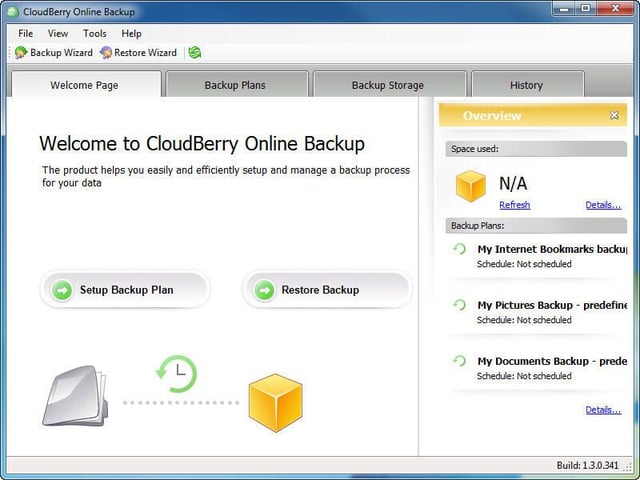Run icon beside My Pictures Backup

(x=460, y=305)
